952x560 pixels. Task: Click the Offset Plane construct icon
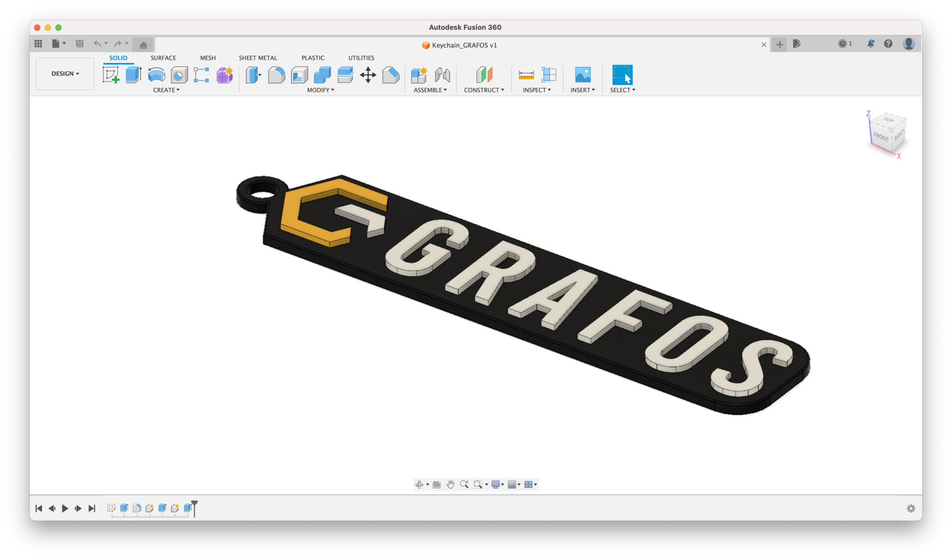[484, 75]
